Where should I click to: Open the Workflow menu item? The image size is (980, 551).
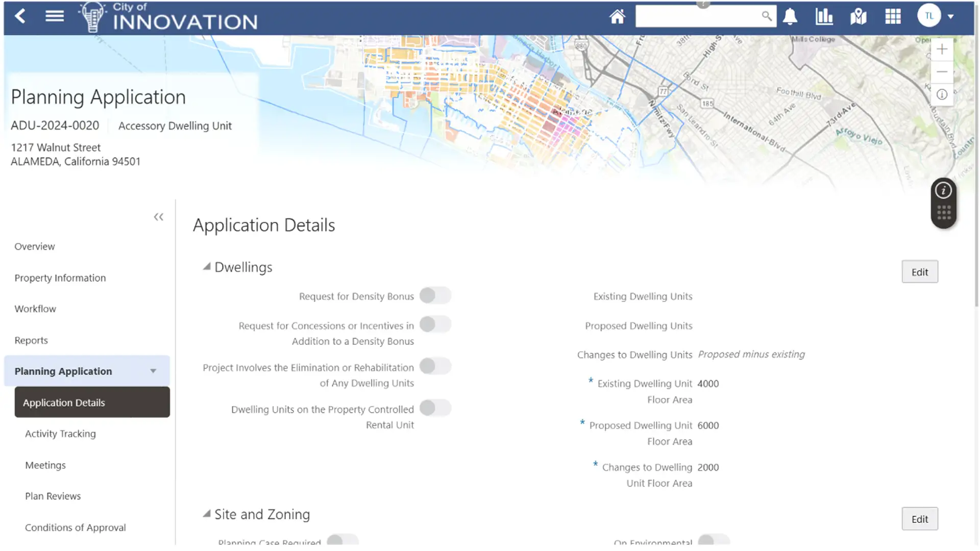(x=35, y=309)
